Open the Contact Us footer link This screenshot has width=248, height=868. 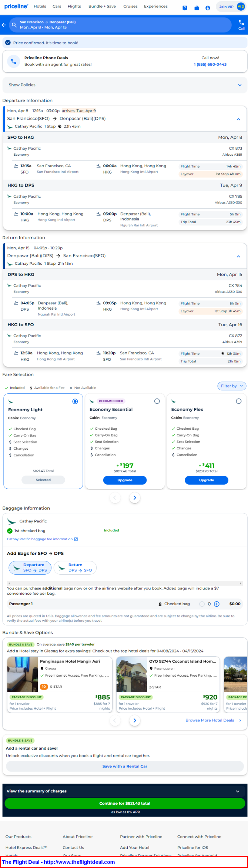tap(73, 848)
